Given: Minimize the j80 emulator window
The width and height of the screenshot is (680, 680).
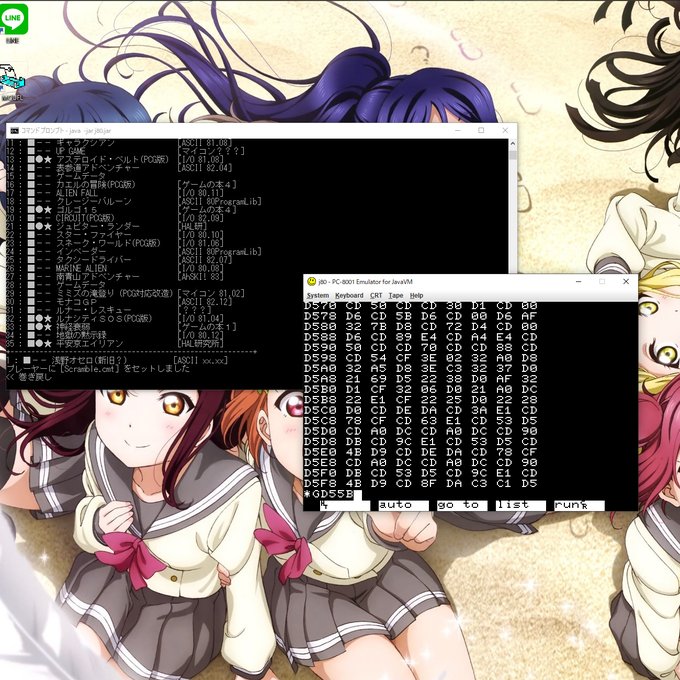Looking at the screenshot, I should click(x=579, y=281).
